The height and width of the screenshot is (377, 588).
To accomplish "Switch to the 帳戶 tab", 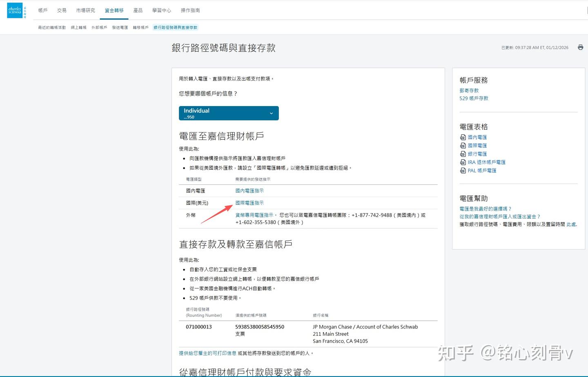I will click(42, 11).
